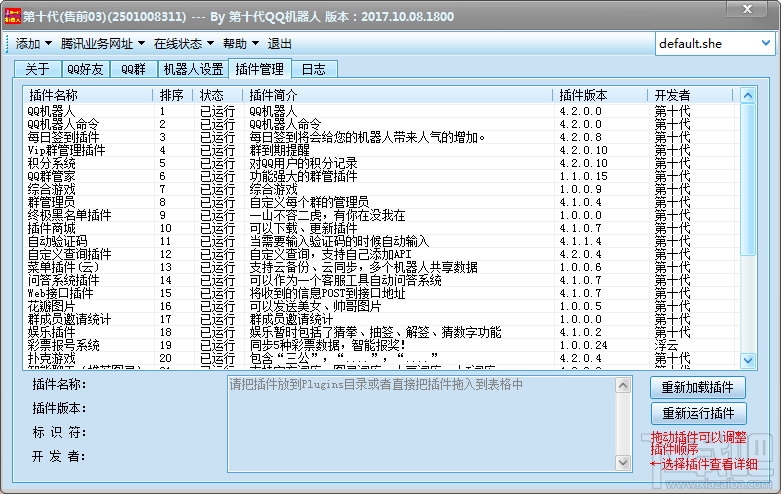Select the Web接口插件 row
Image resolution: width=781 pixels, height=494 pixels.
pyautogui.click(x=381, y=293)
